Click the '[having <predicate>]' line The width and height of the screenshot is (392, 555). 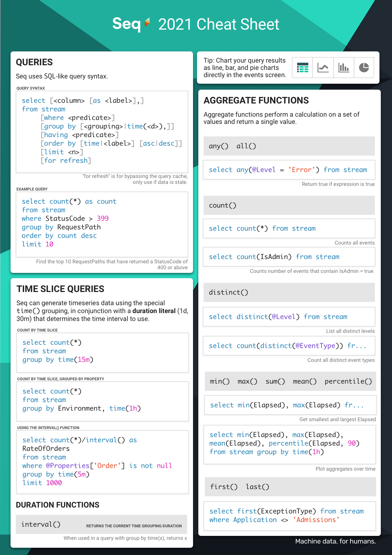click(x=80, y=135)
